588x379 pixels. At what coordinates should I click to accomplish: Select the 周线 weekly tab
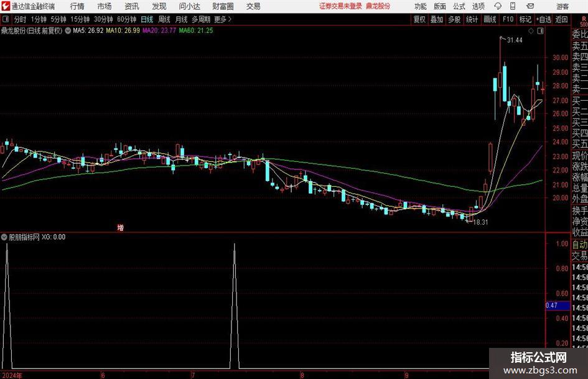pos(164,19)
